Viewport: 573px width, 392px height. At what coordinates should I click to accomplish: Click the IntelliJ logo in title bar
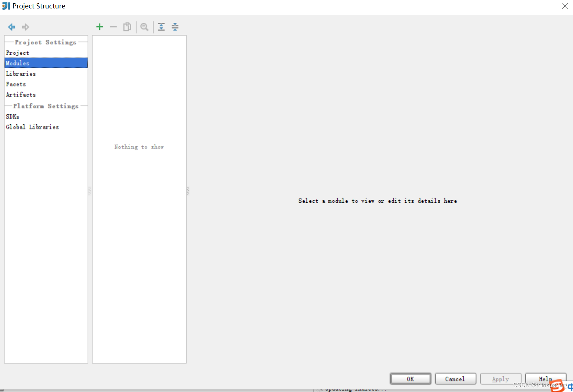(6, 6)
